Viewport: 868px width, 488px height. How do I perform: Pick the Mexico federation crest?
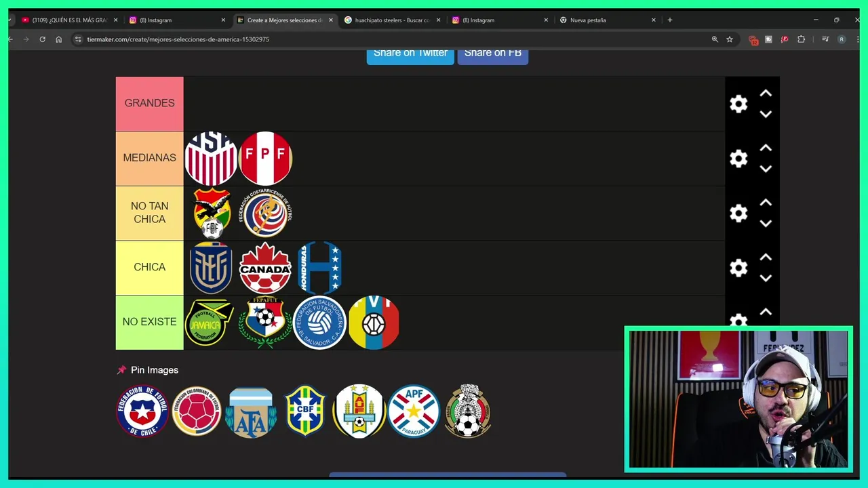[x=468, y=411]
